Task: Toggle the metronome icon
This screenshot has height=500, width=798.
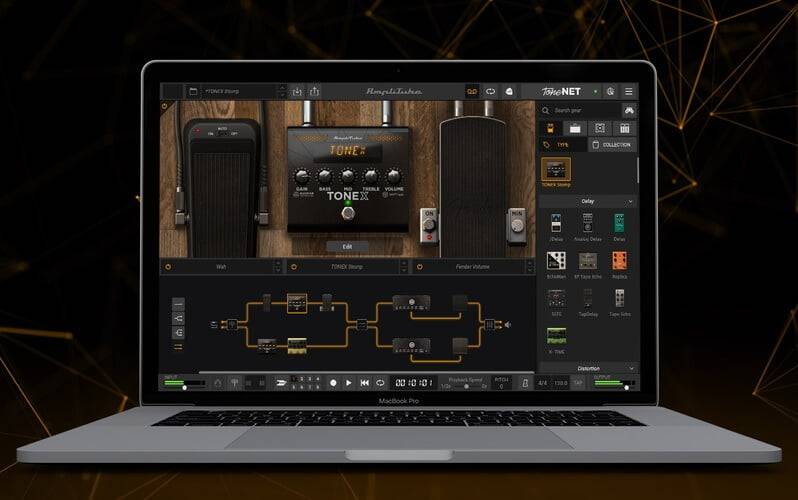Action: [525, 383]
